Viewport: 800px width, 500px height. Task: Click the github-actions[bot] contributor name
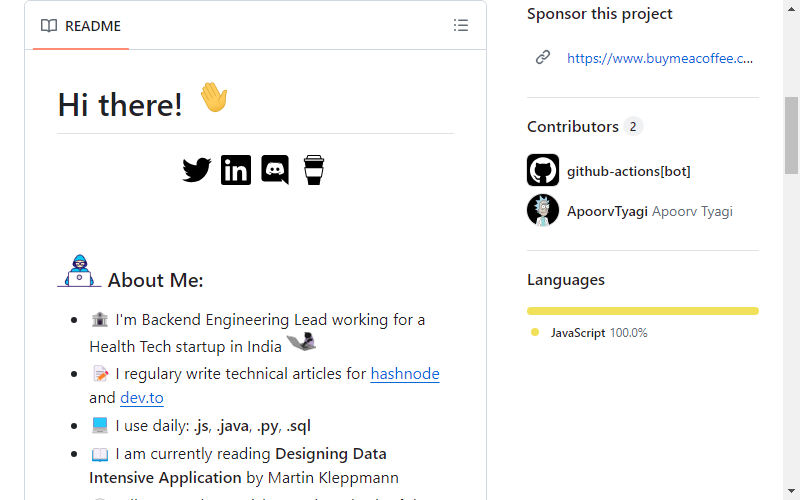(629, 171)
